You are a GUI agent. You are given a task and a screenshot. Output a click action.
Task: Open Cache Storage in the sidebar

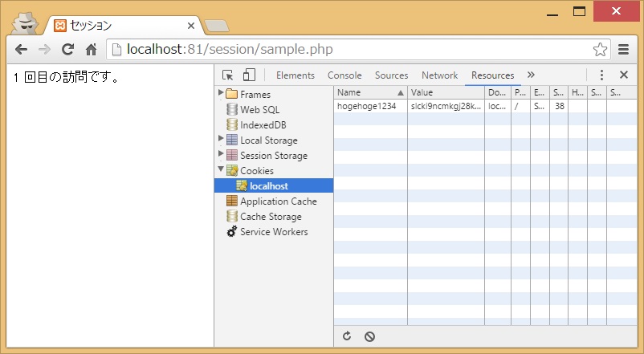[x=271, y=217]
